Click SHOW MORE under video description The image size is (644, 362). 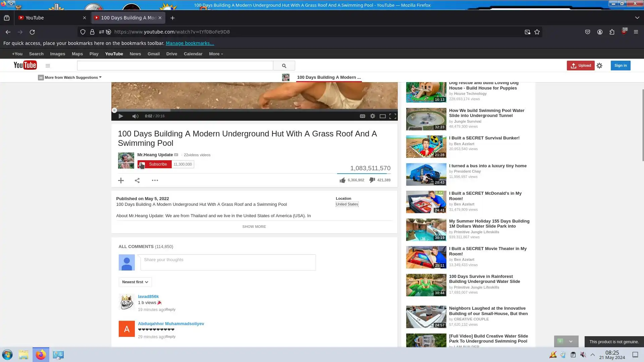pyautogui.click(x=254, y=227)
